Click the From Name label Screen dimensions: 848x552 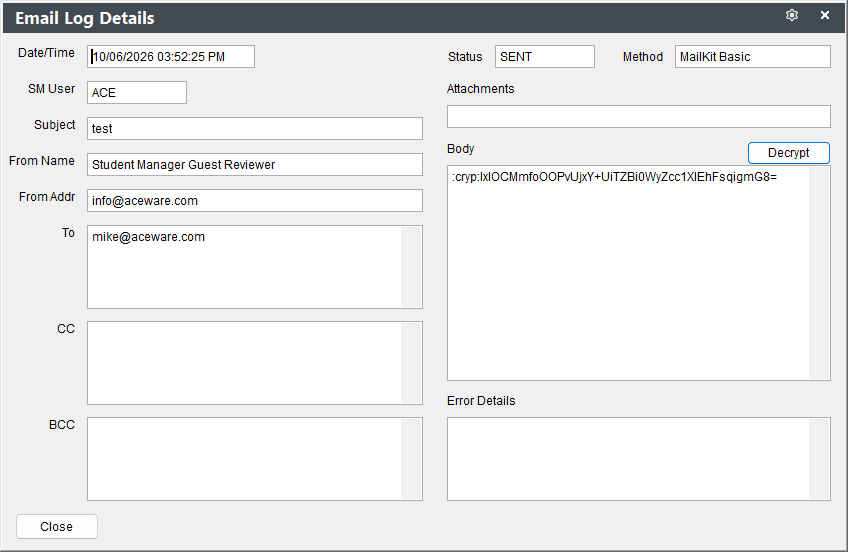[42, 161]
